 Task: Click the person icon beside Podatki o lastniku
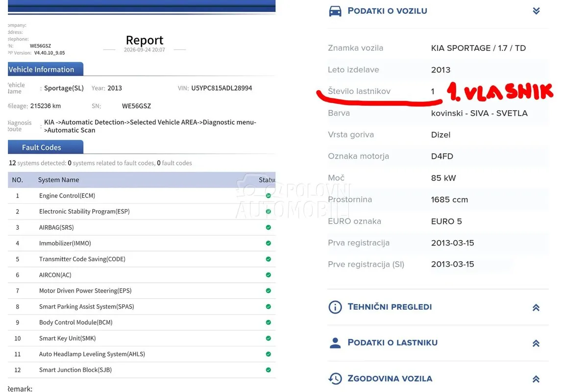click(335, 343)
